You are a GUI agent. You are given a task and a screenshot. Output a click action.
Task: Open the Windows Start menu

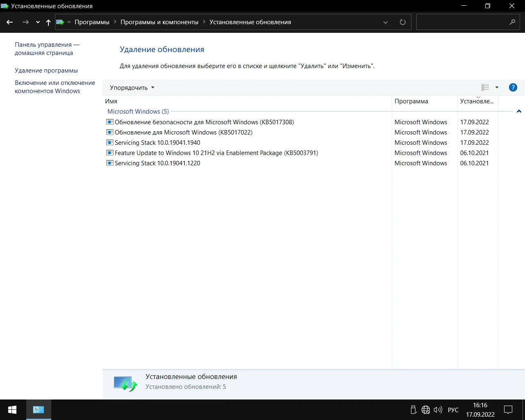pyautogui.click(x=12, y=410)
